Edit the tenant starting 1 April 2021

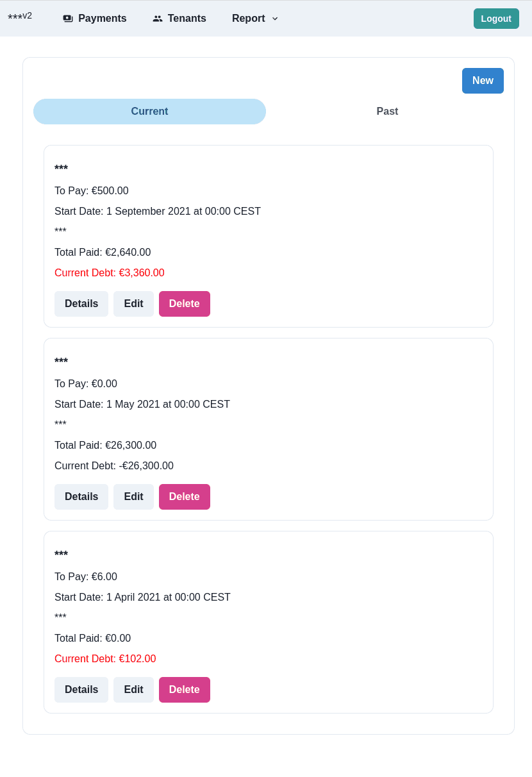(x=133, y=690)
